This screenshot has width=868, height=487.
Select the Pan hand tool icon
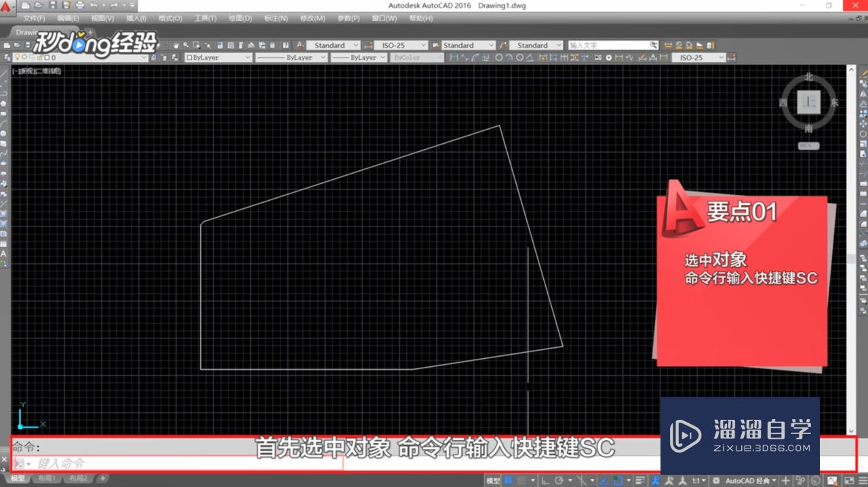click(176, 45)
